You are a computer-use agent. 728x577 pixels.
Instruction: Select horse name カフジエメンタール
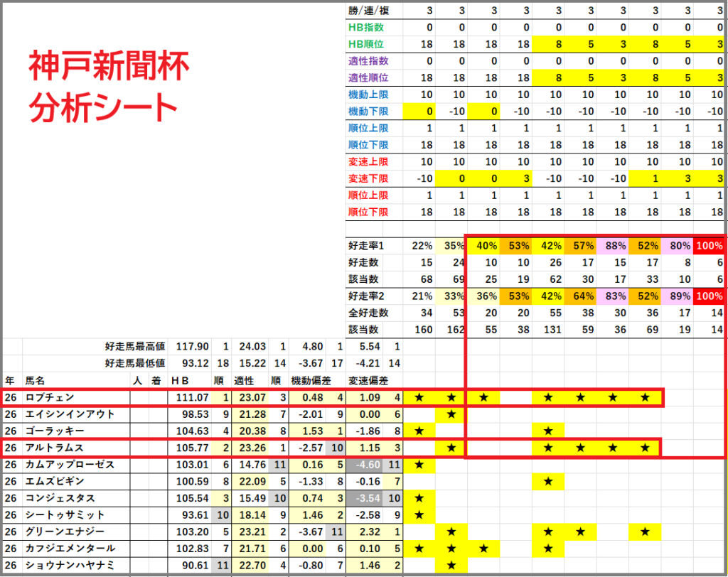tap(70, 548)
